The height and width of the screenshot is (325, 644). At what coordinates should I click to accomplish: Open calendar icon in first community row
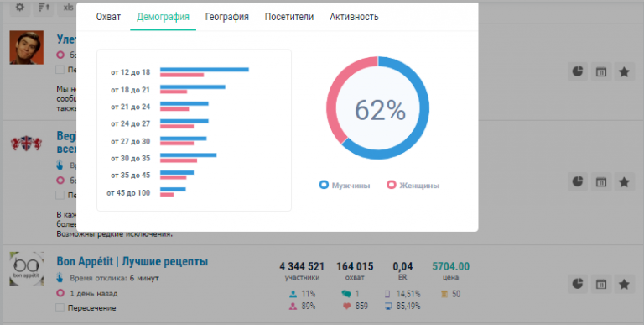tap(601, 72)
